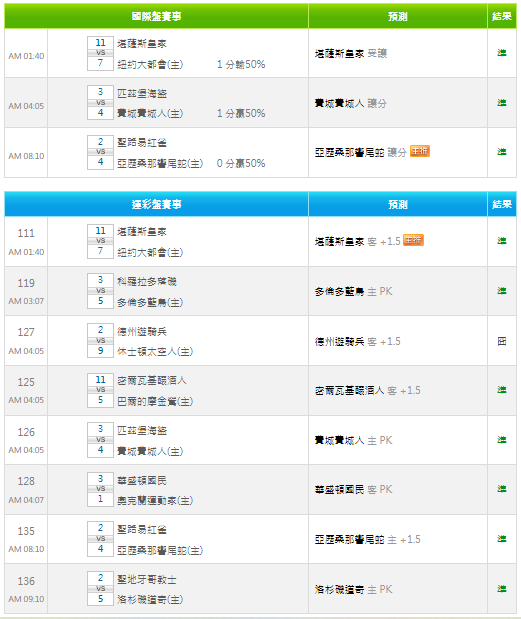Screen dimensions: 521x619
Task: Click prediction 德州遊騎兵 客 +1.5
Action: [x=358, y=341]
